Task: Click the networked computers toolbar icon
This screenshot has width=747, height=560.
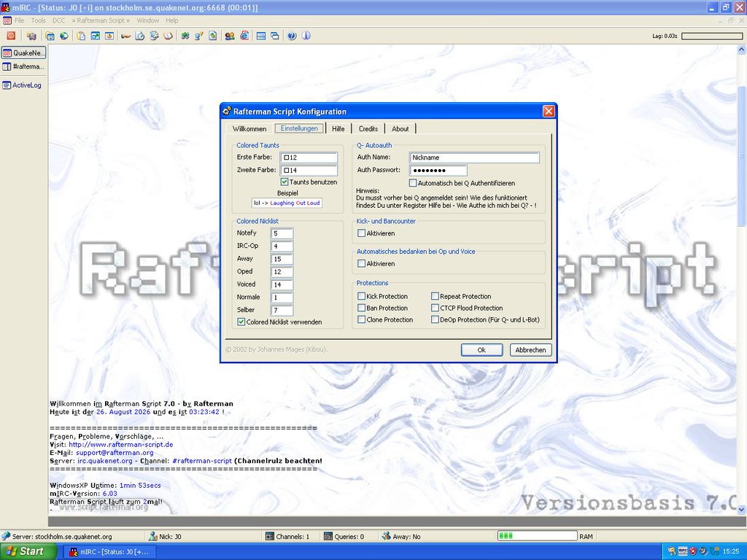Action: [x=31, y=36]
